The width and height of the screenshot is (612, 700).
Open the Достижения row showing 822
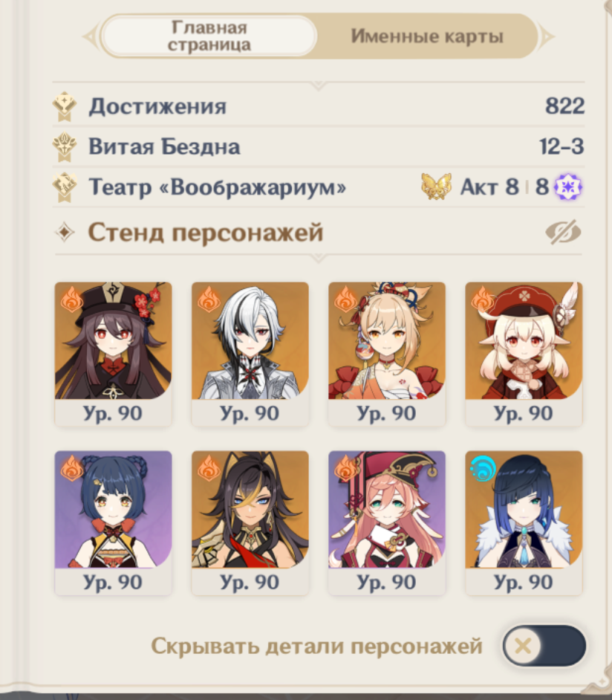[x=319, y=106]
